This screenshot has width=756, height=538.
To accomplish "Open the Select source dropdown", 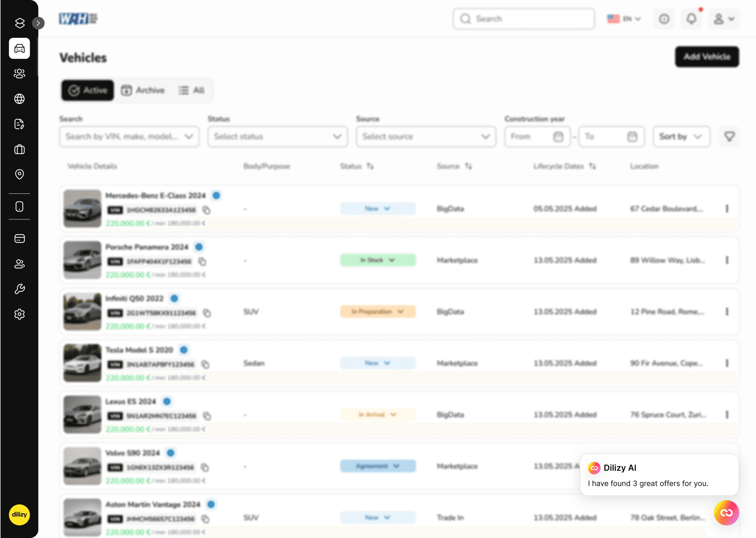I will point(426,136).
